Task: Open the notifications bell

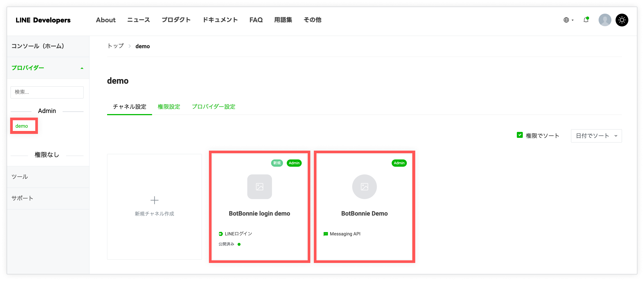Action: 586,20
